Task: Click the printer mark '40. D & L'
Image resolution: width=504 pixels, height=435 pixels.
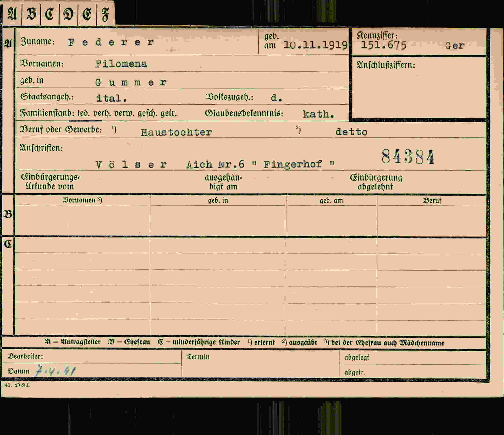Action: [x=17, y=385]
